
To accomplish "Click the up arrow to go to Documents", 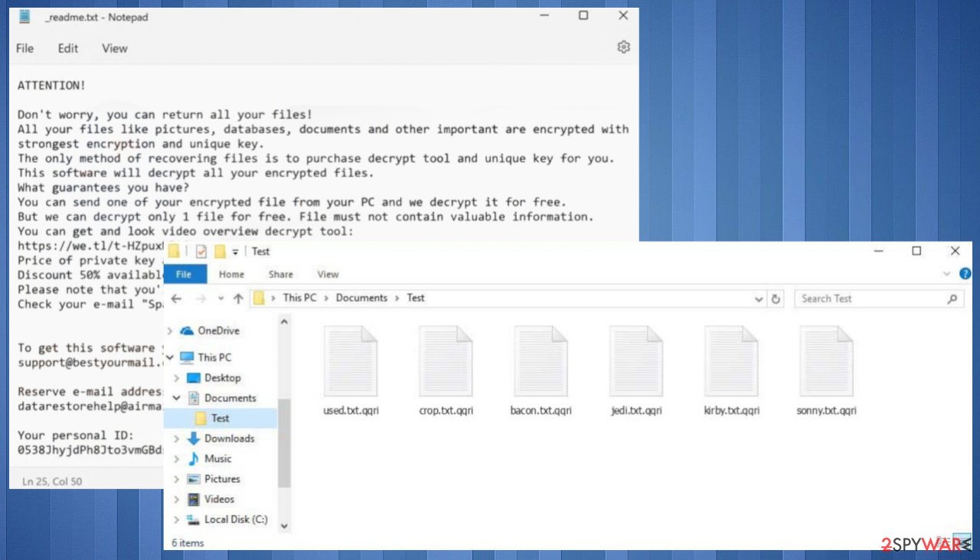I will (238, 298).
